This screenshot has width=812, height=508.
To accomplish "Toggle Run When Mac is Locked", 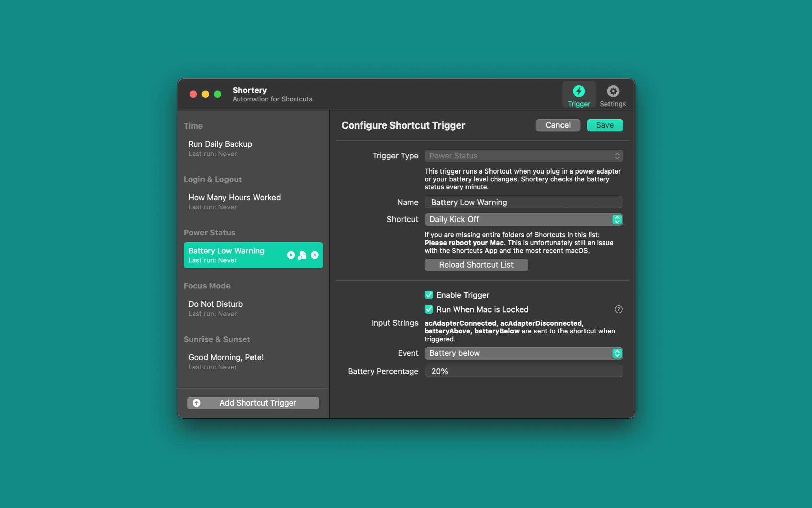I will coord(429,309).
